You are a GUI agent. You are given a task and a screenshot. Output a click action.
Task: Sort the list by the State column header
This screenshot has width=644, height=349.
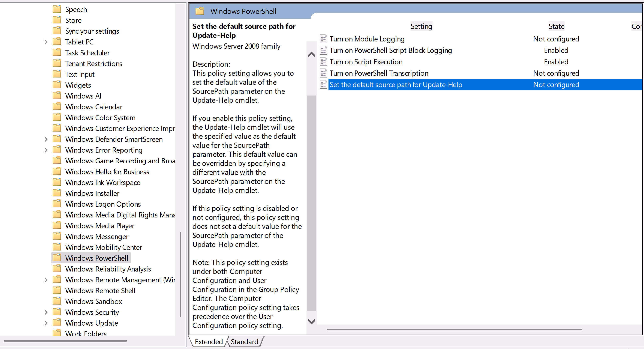pyautogui.click(x=556, y=26)
